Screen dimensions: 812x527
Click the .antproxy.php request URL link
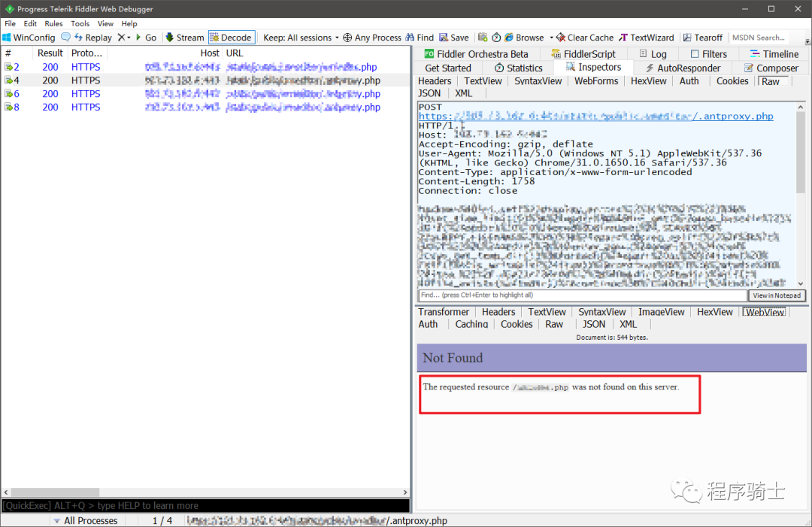(596, 116)
